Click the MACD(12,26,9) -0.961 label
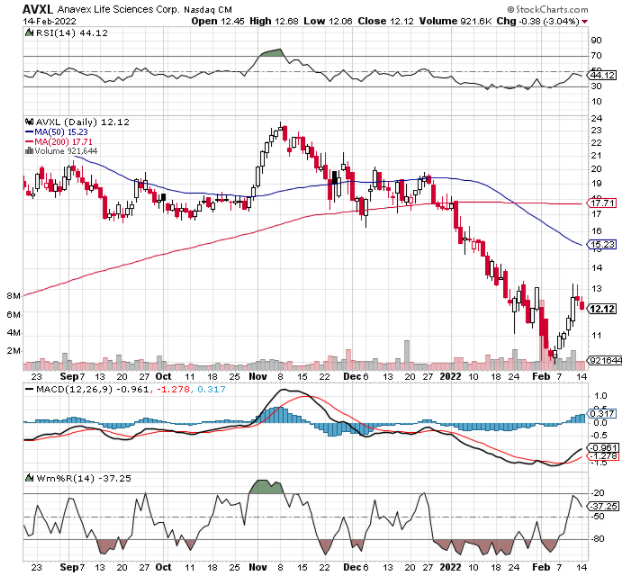 (92, 389)
